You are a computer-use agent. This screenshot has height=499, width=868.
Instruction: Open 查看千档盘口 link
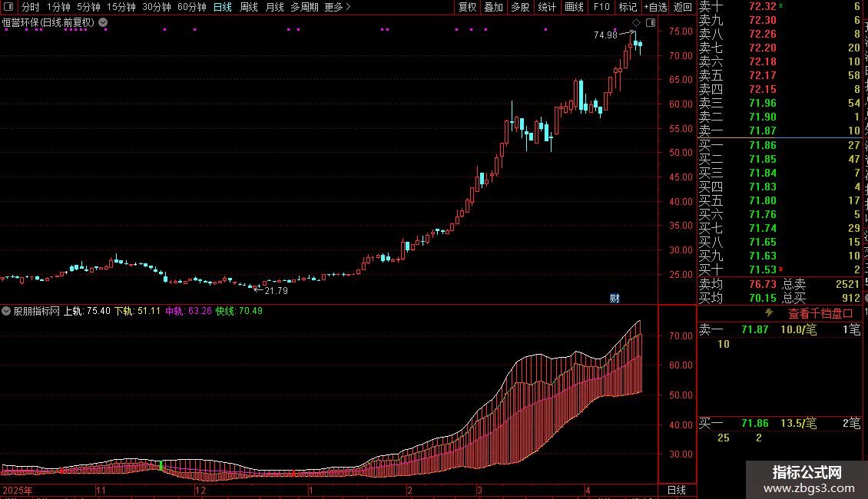pos(820,314)
